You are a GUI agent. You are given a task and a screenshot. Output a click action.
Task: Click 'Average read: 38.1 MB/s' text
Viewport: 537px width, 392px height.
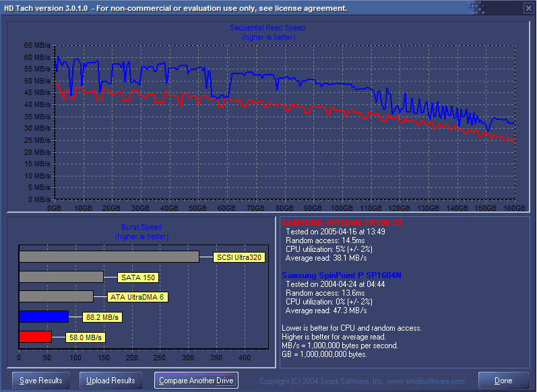coord(326,258)
